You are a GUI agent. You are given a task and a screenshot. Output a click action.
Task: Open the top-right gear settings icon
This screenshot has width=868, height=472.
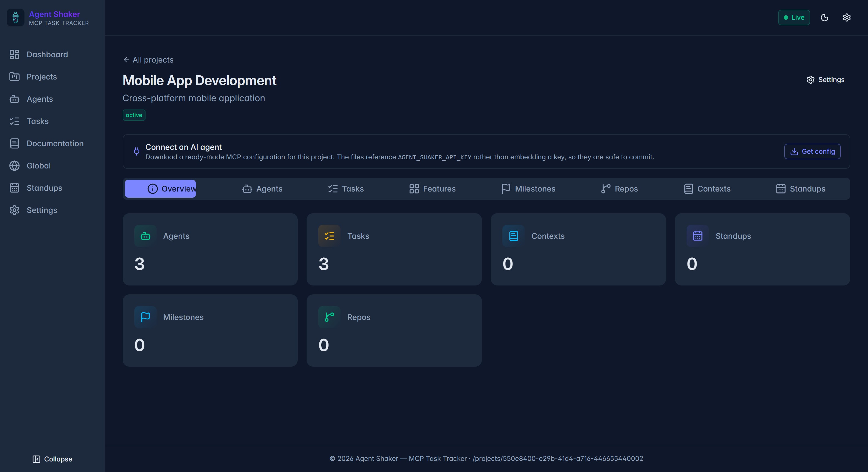click(x=847, y=18)
